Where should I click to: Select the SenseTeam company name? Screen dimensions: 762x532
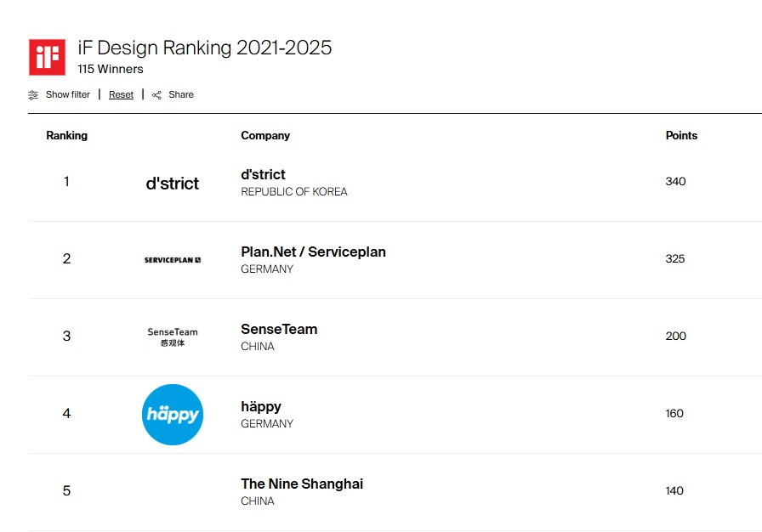[279, 330]
